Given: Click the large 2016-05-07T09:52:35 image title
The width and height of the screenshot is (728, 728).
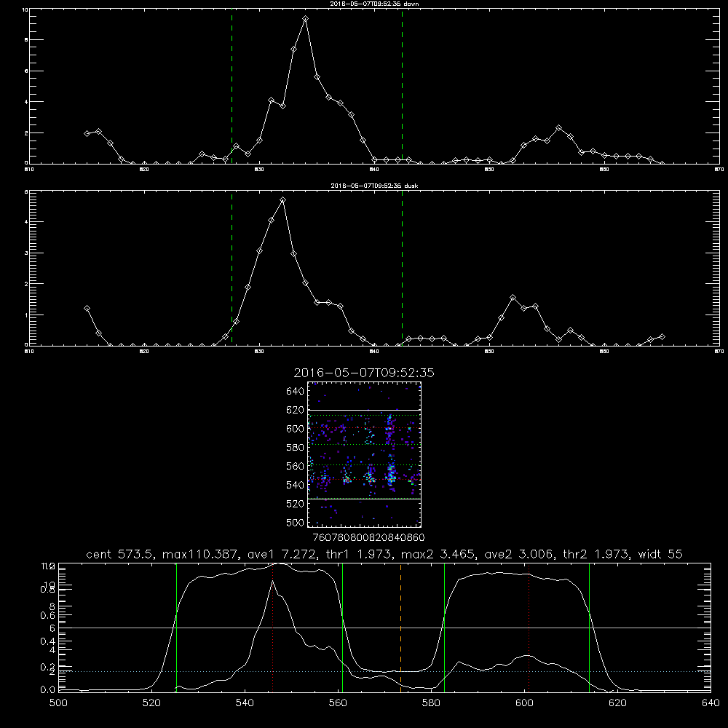Looking at the screenshot, I should (364, 373).
